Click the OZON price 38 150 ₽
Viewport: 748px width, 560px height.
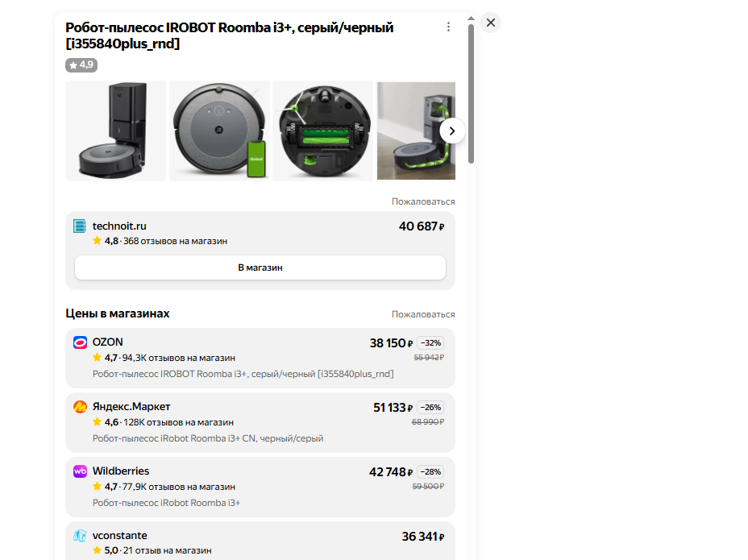pos(391,343)
